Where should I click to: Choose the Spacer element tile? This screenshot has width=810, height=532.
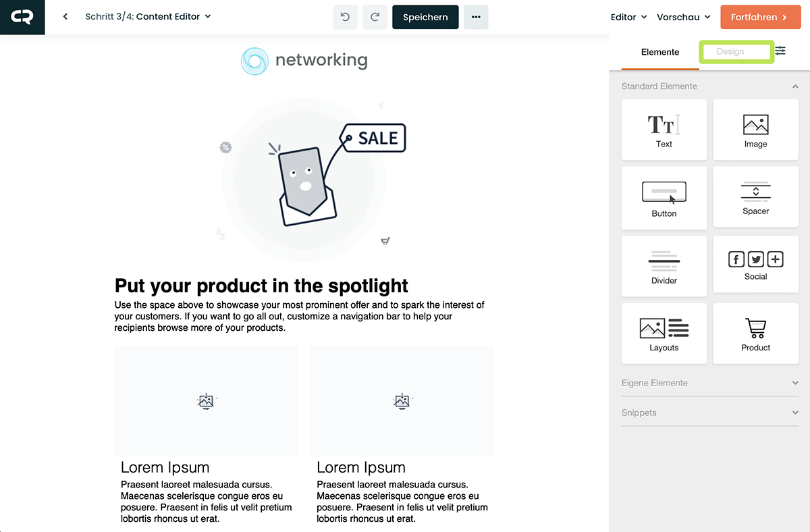point(755,198)
